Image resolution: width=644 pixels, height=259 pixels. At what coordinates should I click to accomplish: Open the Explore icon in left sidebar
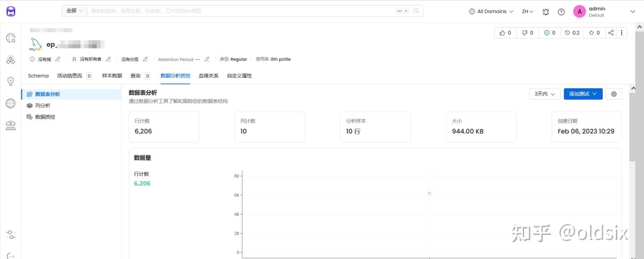point(11,38)
